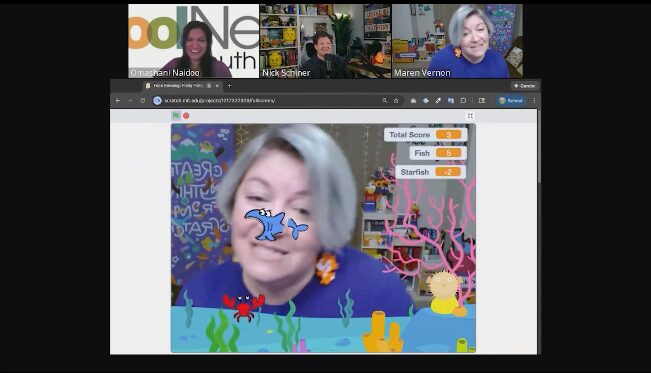Screen dimensions: 651x373
Task: Open the extensions puzzle menu
Action: click(x=463, y=101)
